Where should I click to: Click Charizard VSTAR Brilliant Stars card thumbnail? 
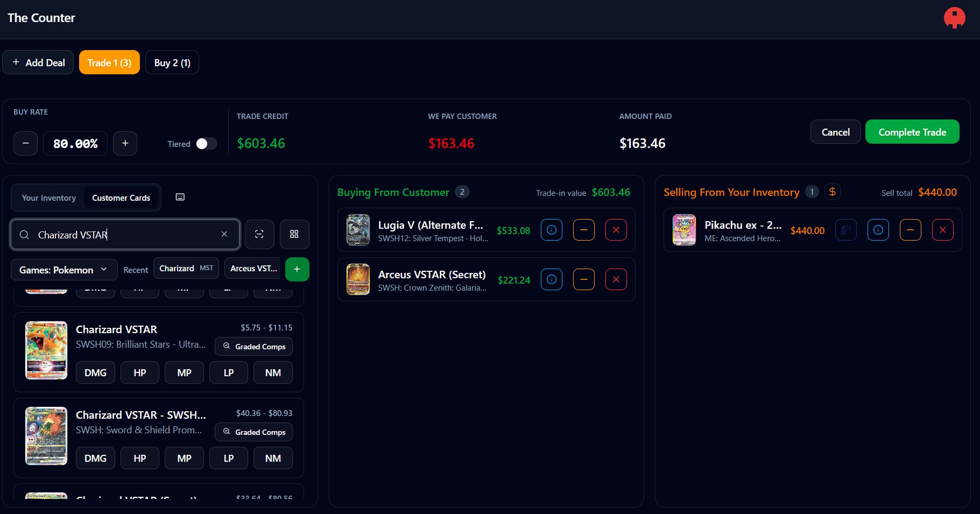point(46,350)
